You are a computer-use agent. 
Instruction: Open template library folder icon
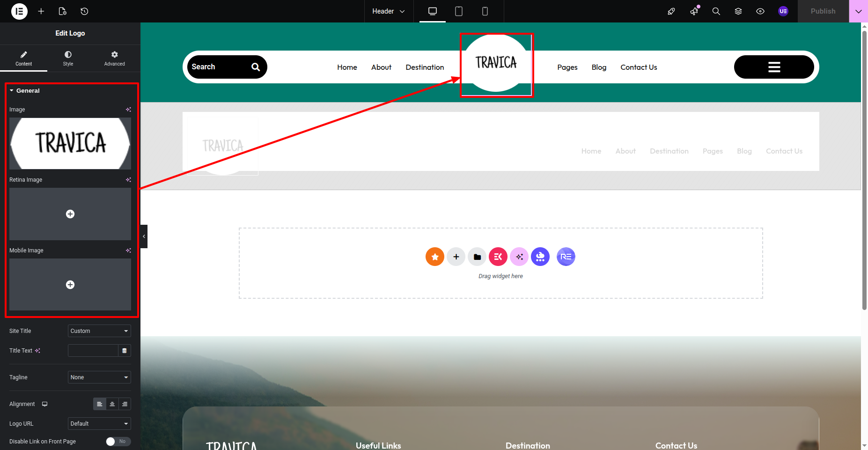click(477, 257)
